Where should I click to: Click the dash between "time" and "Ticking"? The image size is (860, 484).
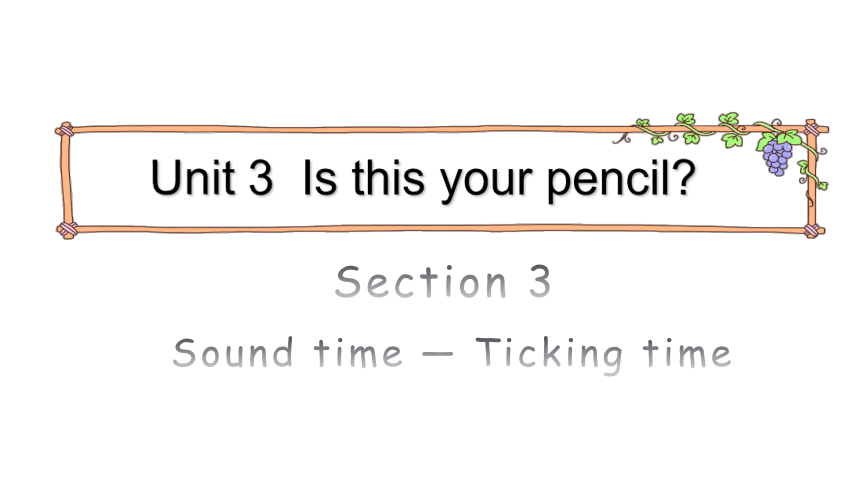438,354
